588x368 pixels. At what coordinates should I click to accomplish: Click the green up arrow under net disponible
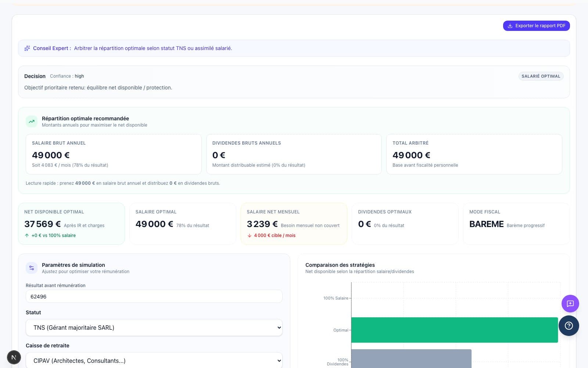pyautogui.click(x=27, y=236)
